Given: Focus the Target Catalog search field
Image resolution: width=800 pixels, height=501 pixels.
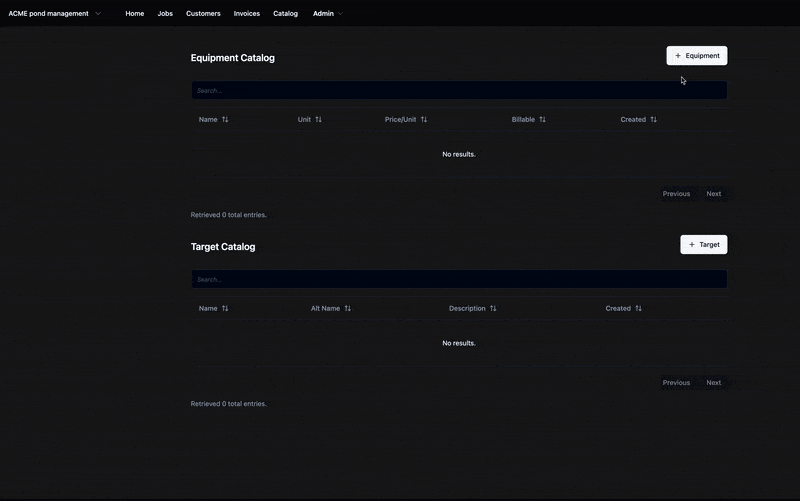Looking at the screenshot, I should pyautogui.click(x=459, y=279).
